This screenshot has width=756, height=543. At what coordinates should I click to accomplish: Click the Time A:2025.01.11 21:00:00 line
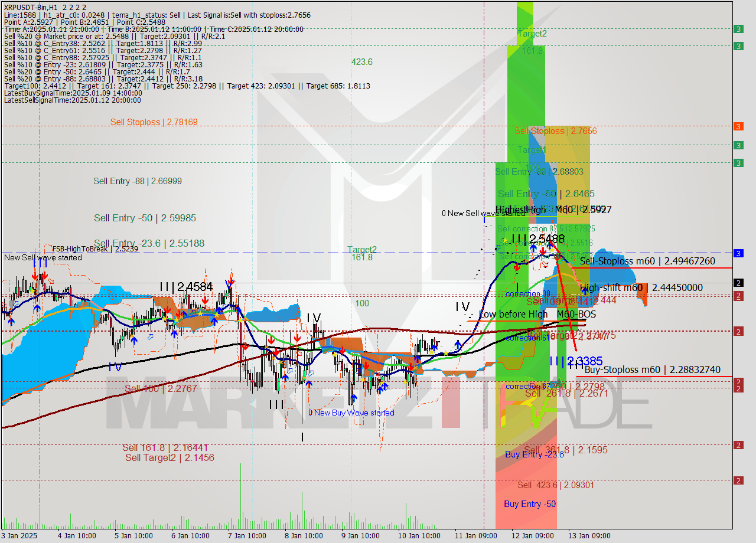154,30
